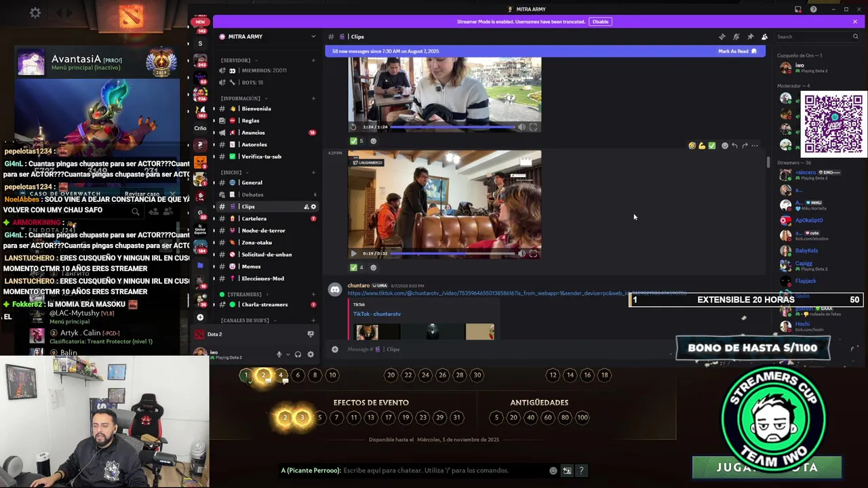Open Discord help icon in title bar
This screenshot has width=868, height=488.
(x=813, y=9)
